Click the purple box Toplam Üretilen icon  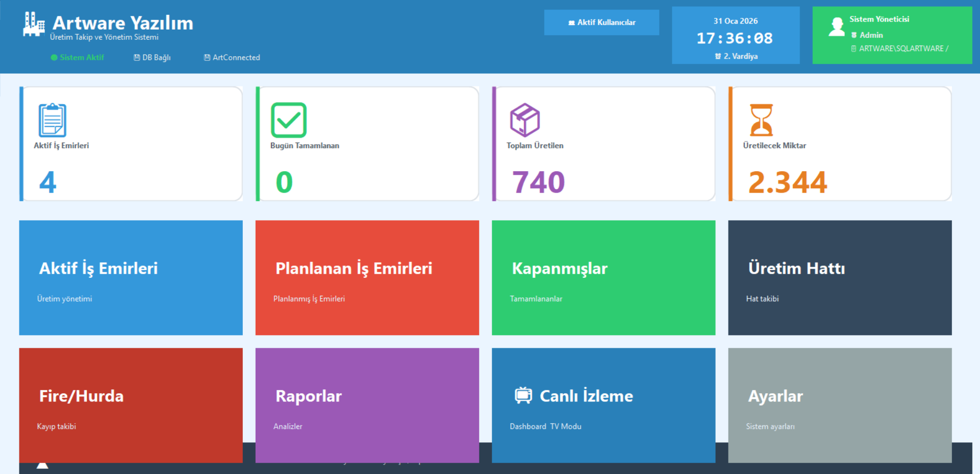pos(525,120)
